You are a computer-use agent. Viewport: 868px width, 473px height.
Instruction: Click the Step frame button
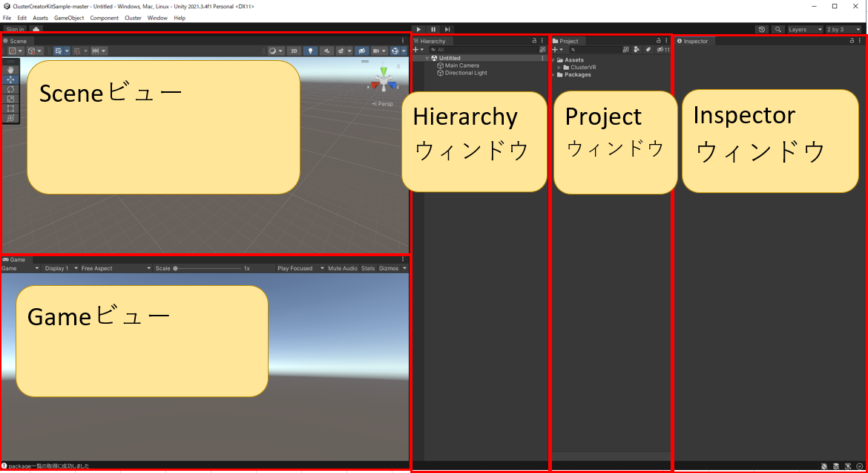click(x=447, y=30)
